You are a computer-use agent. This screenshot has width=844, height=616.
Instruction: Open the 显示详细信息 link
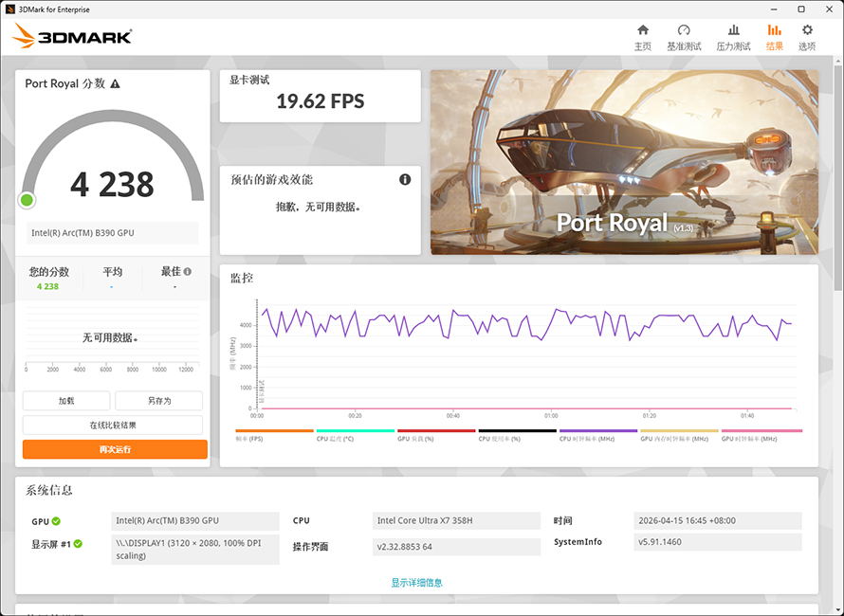tap(416, 582)
